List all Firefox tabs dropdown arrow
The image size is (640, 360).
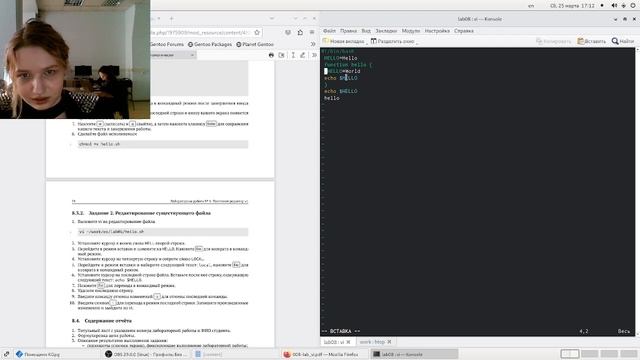pos(272,18)
